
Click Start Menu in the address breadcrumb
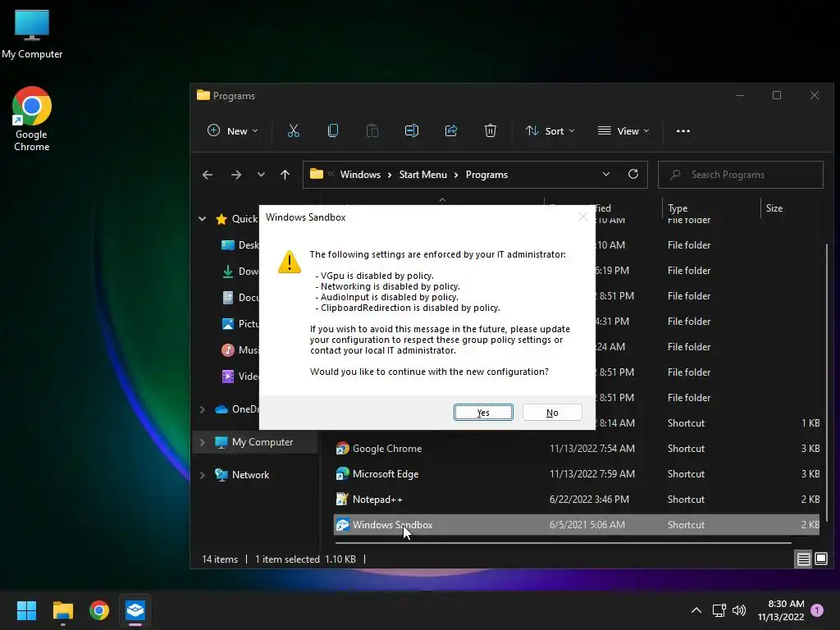(x=422, y=175)
